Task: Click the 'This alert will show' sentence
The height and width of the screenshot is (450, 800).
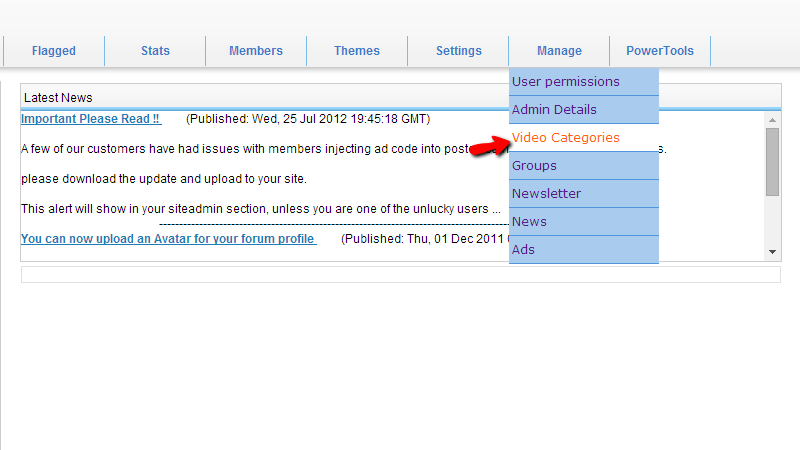Action: 261,209
